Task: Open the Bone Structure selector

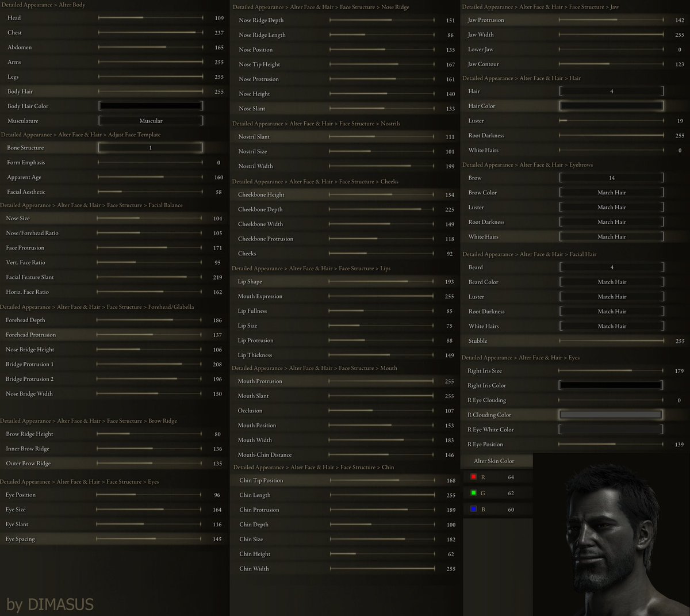Action: click(x=151, y=148)
